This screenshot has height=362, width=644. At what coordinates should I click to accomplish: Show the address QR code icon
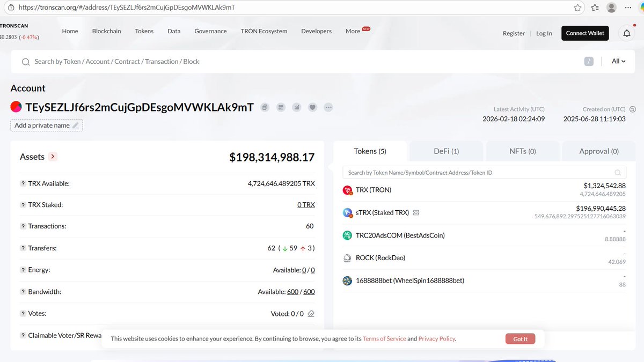[281, 107]
